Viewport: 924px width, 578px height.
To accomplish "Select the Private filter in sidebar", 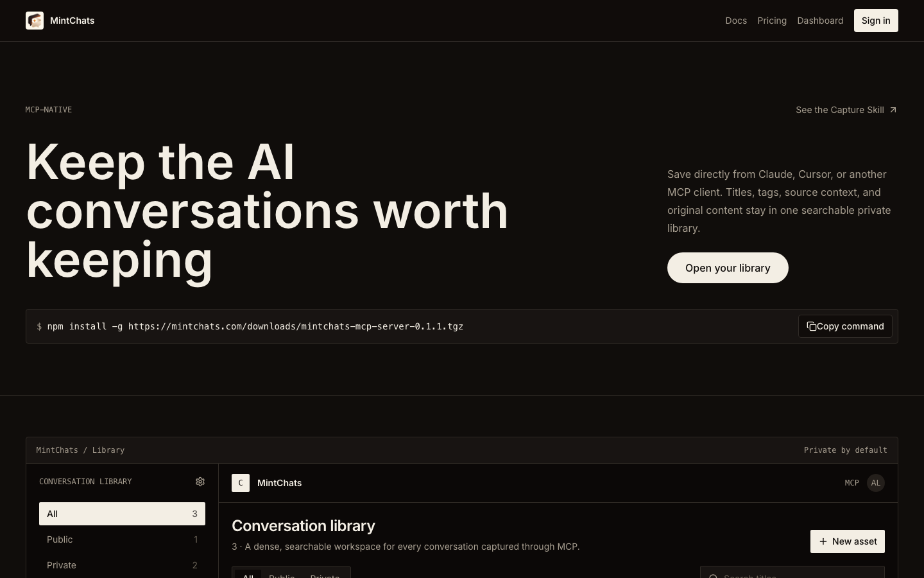I will [x=122, y=565].
